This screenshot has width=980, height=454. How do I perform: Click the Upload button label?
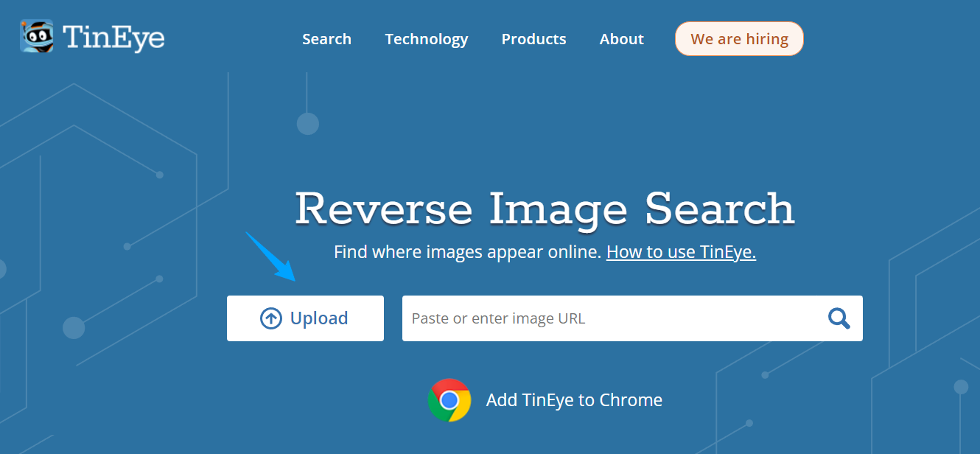pyautogui.click(x=319, y=318)
